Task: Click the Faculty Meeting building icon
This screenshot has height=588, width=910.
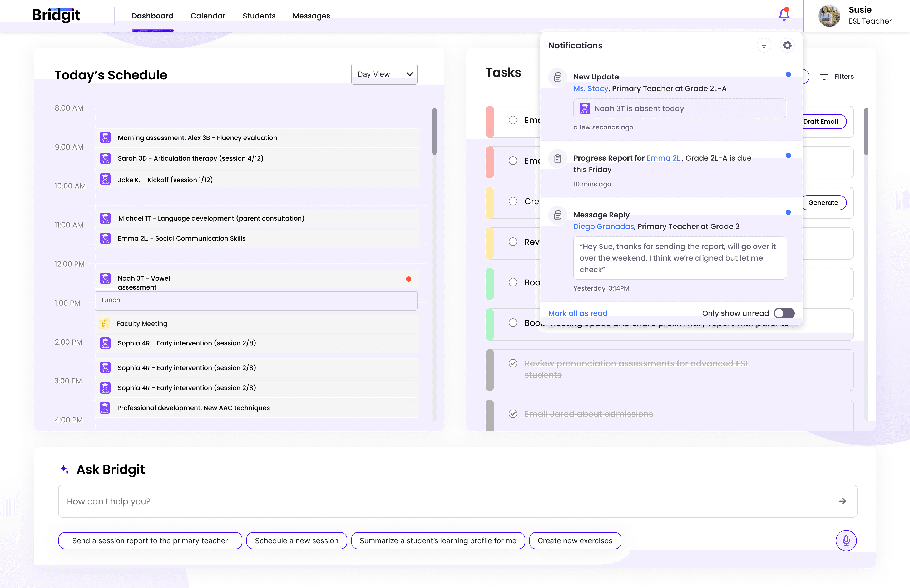Action: (104, 324)
